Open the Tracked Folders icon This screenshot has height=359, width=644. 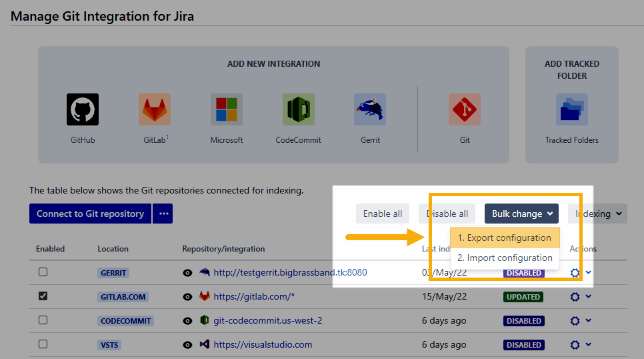[x=571, y=109]
